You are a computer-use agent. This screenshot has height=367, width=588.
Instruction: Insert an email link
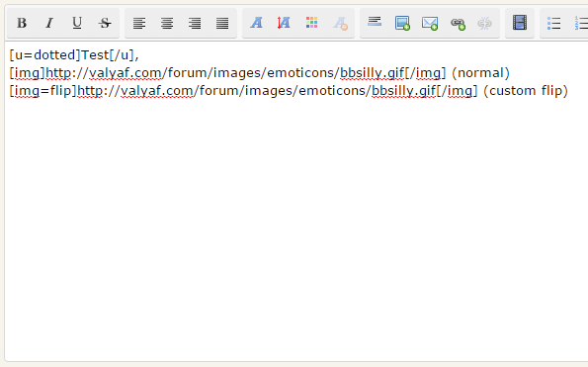point(430,24)
